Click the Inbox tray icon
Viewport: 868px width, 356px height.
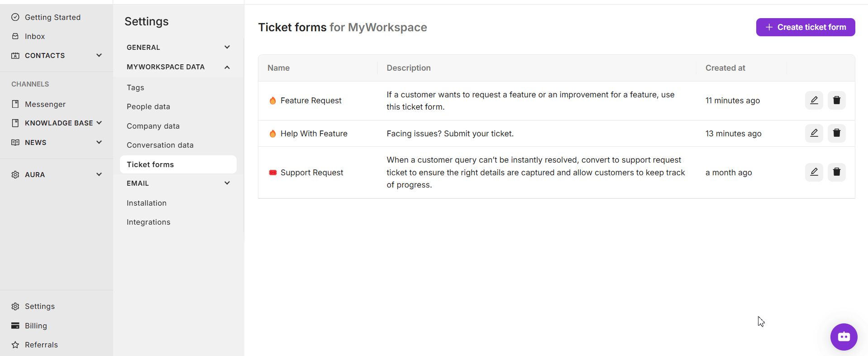coord(15,36)
